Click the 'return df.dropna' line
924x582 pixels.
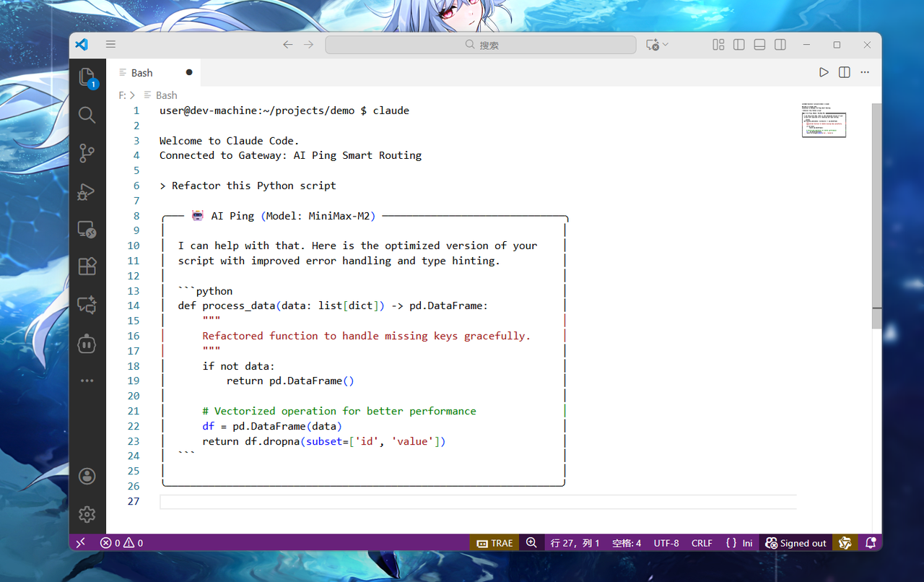pos(323,441)
